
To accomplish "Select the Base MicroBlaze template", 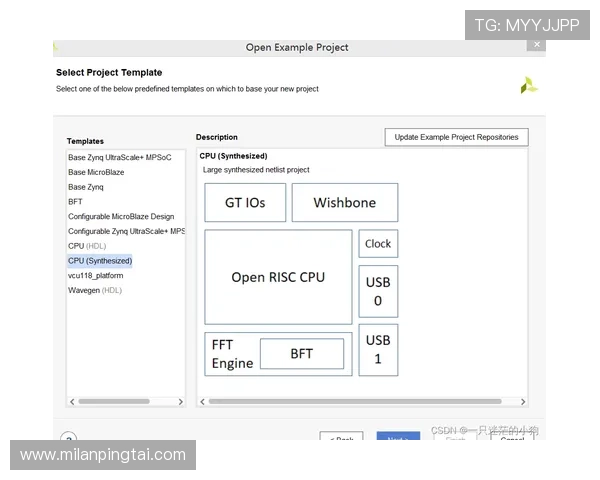I will 98,172.
